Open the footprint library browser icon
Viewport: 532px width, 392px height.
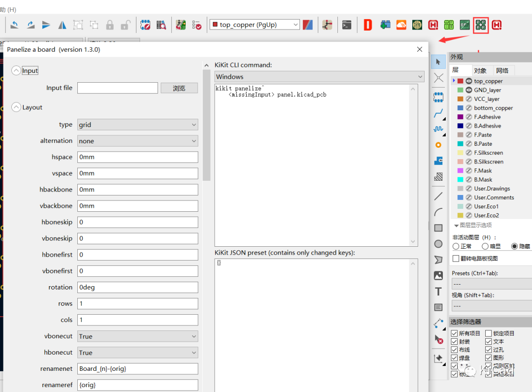[x=161, y=25]
